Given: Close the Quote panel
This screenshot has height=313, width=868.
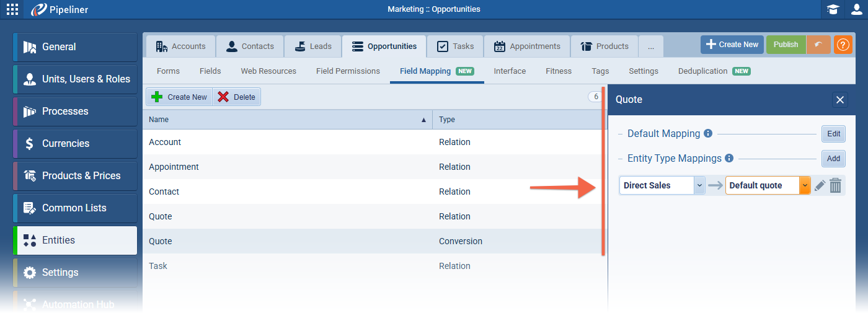Looking at the screenshot, I should 840,100.
